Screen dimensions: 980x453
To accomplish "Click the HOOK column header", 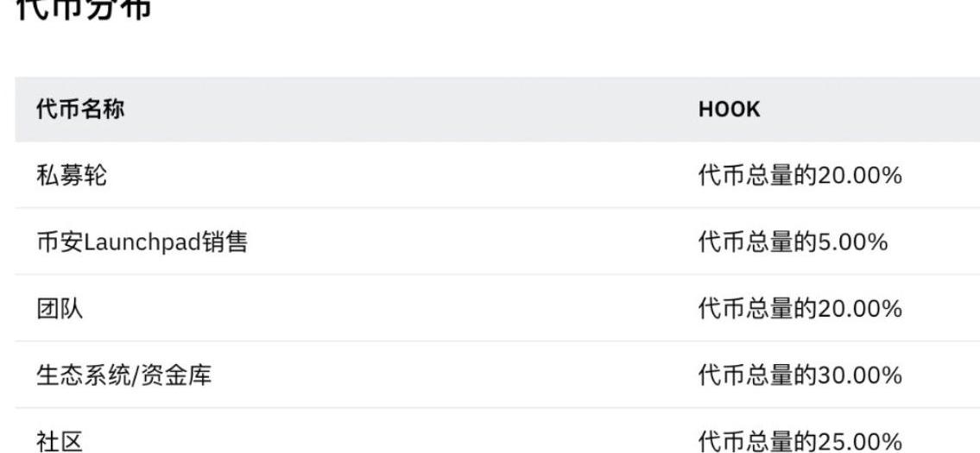I will 729,110.
